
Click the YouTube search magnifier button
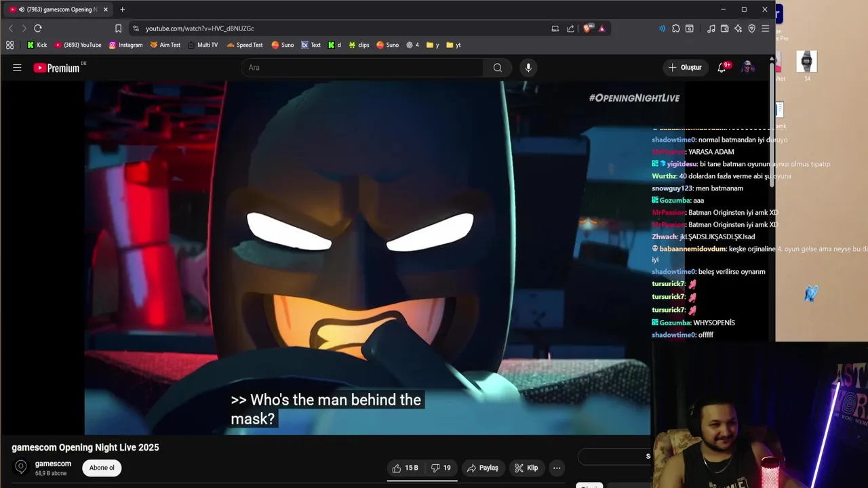point(498,67)
